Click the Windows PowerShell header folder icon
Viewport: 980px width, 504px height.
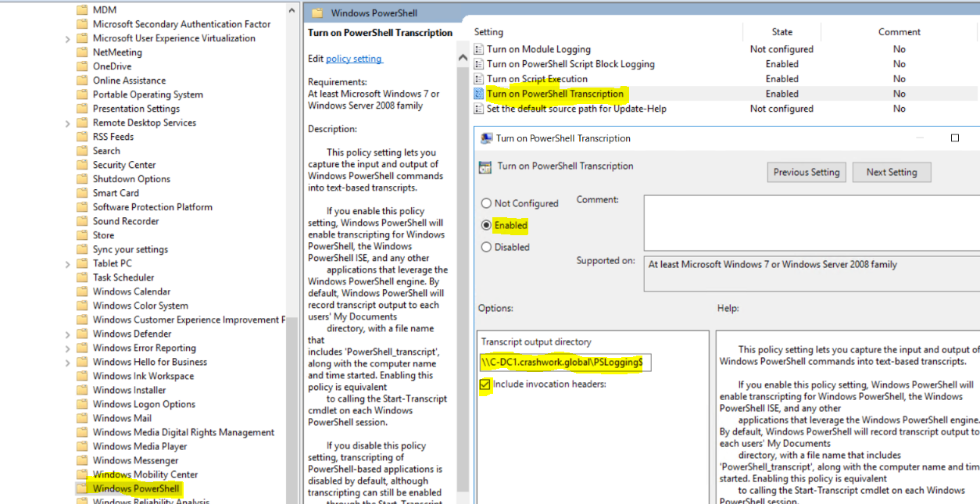click(x=317, y=13)
